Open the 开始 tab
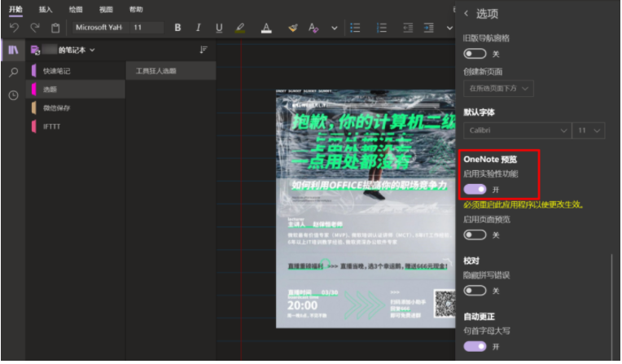622x364 pixels. point(15,9)
